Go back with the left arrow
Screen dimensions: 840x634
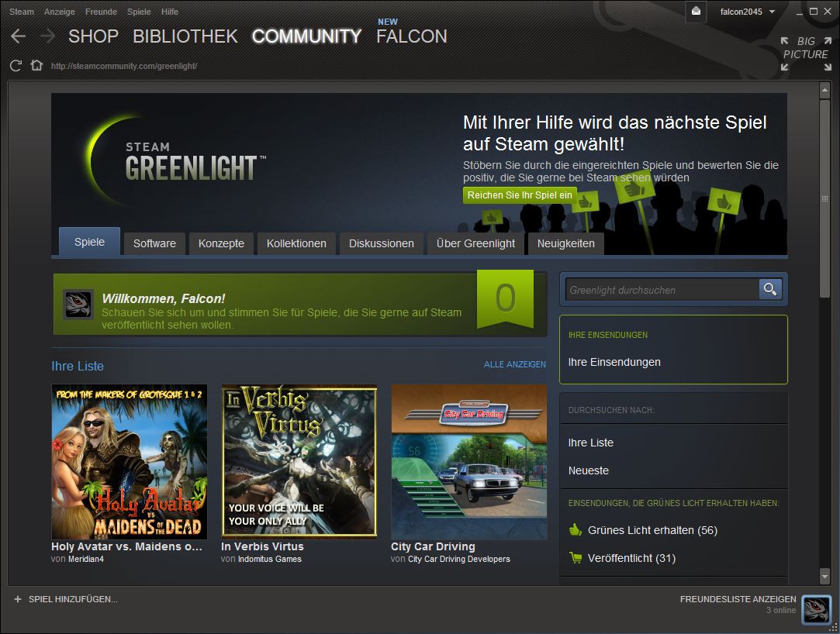pyautogui.click(x=18, y=36)
